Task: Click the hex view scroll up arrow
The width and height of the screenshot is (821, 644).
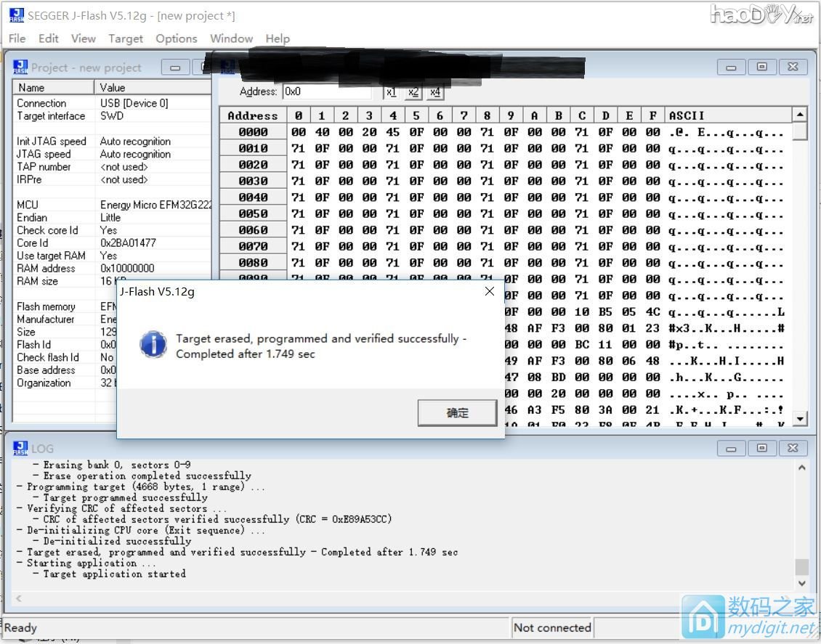Action: tap(800, 115)
